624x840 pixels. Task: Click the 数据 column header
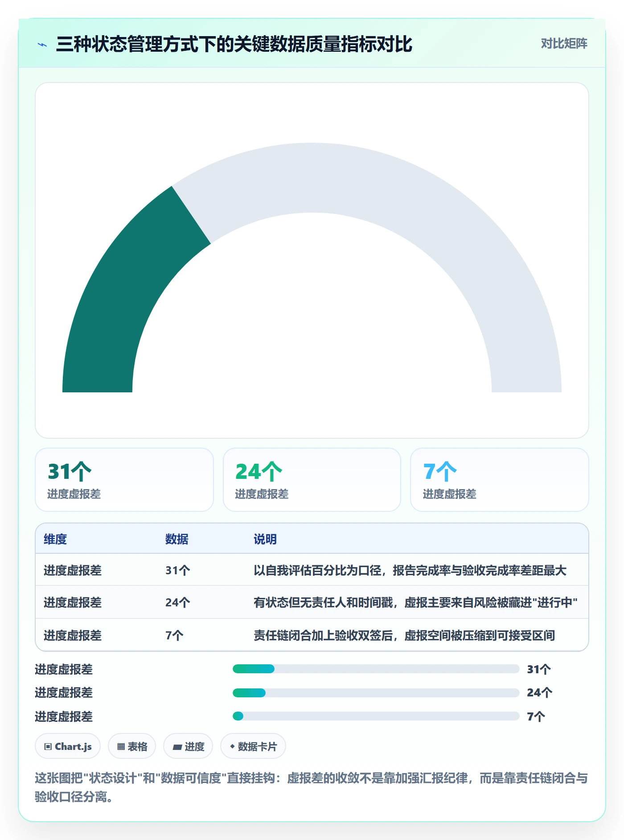click(x=177, y=539)
